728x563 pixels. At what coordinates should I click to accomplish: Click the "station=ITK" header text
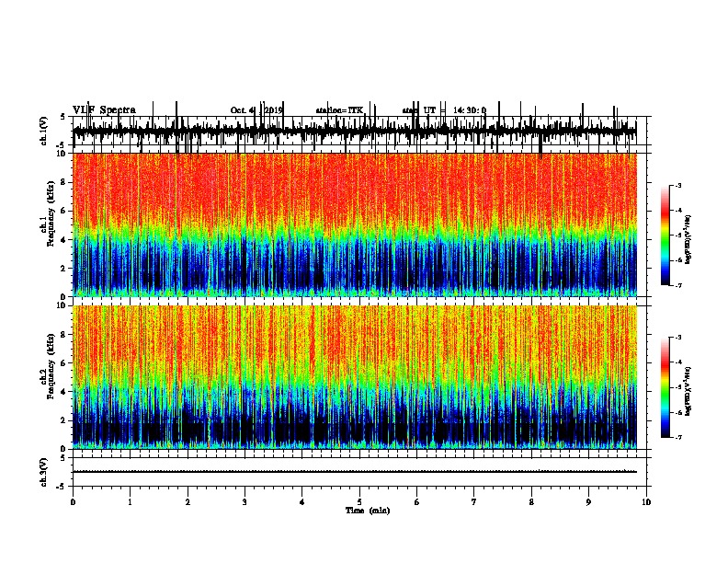pos(339,110)
